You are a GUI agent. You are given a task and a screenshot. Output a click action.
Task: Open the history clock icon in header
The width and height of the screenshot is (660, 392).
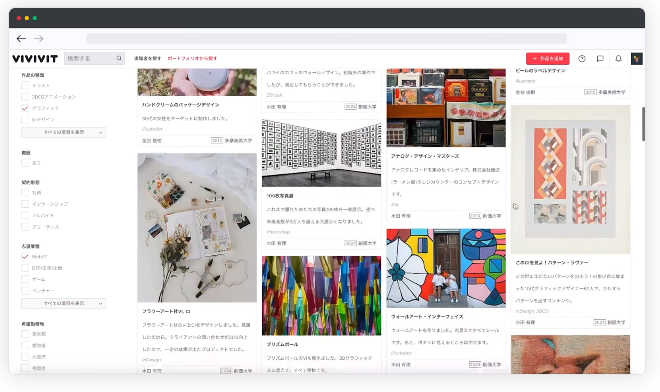click(x=582, y=59)
